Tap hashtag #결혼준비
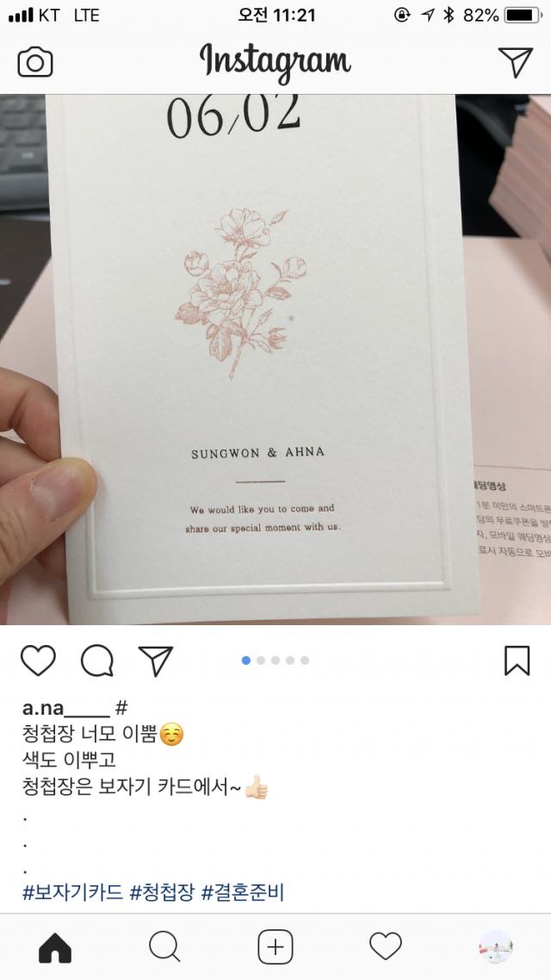Viewport: 551px width, 980px height. tap(243, 892)
